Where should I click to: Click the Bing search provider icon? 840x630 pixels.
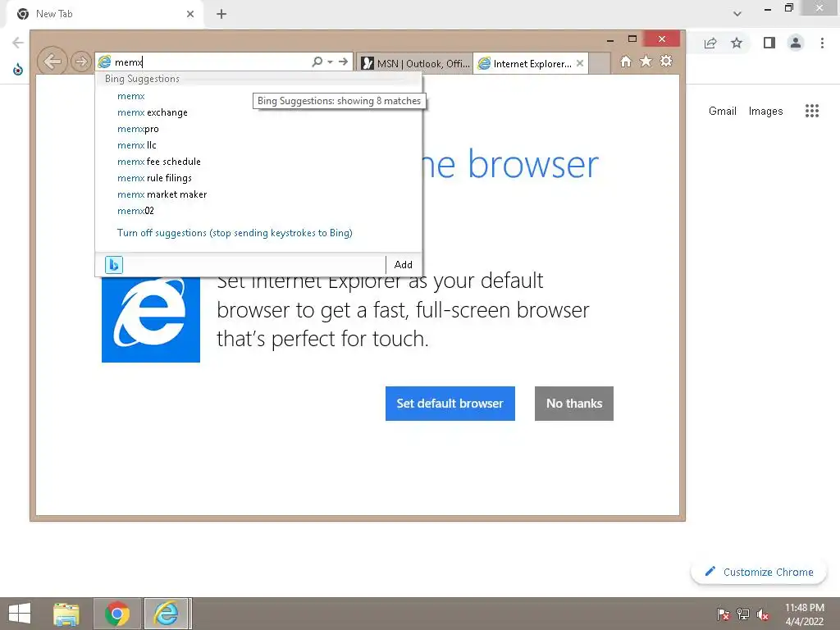click(113, 265)
